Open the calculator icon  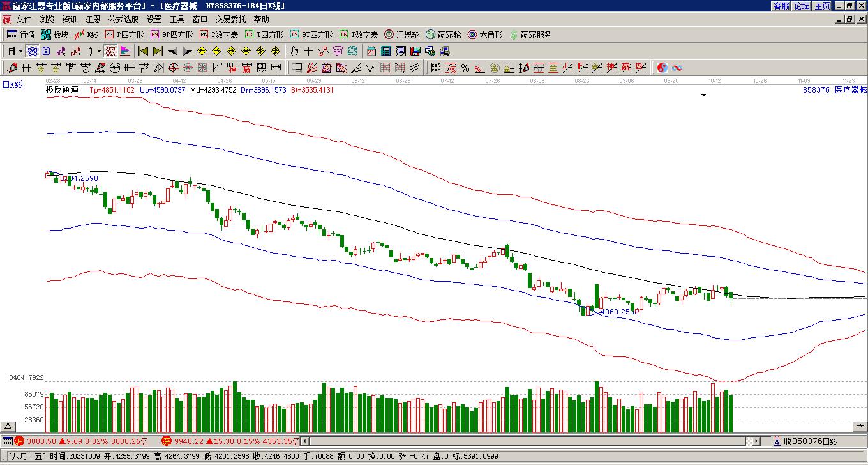(386, 51)
